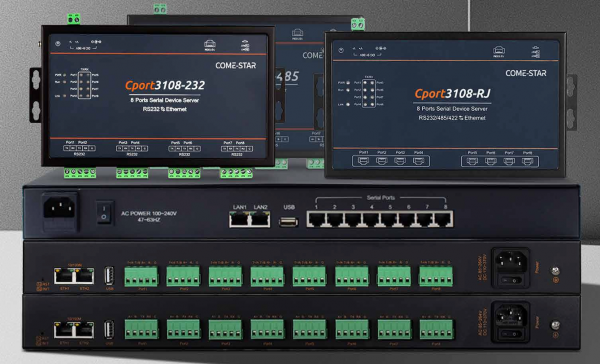Click Port1 green terminal block, middle rack unit
Viewport: 600px width, 364px height.
point(141,276)
